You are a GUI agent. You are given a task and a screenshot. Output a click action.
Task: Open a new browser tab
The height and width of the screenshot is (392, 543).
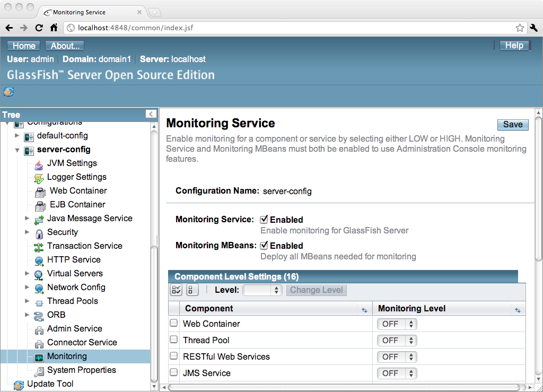click(154, 13)
